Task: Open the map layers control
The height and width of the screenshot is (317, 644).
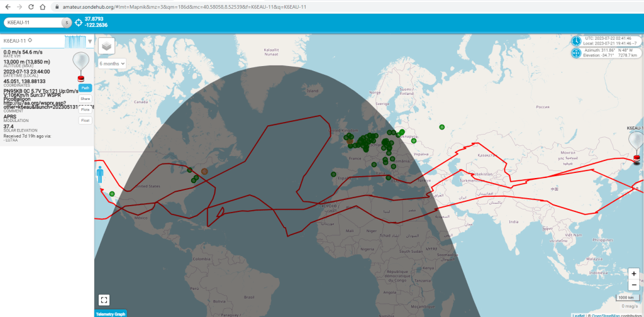Action: pos(106,45)
